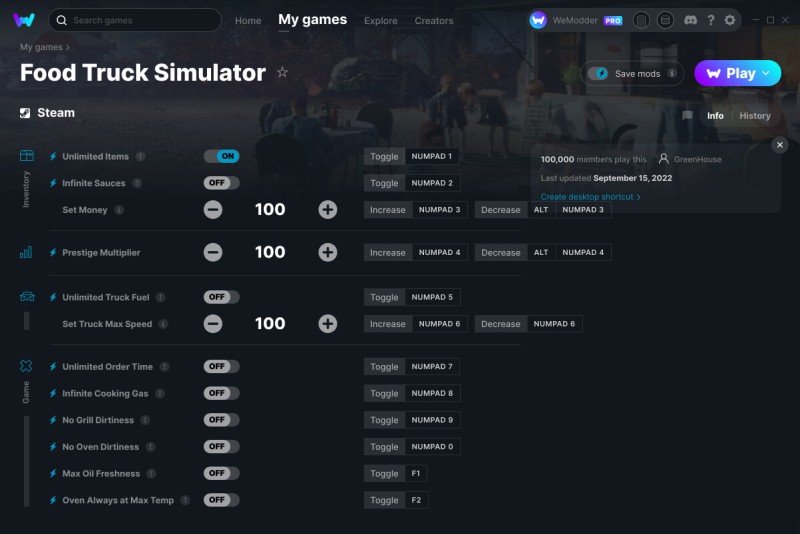Click the truck vehicle category icon
The width and height of the screenshot is (800, 534).
(x=27, y=296)
